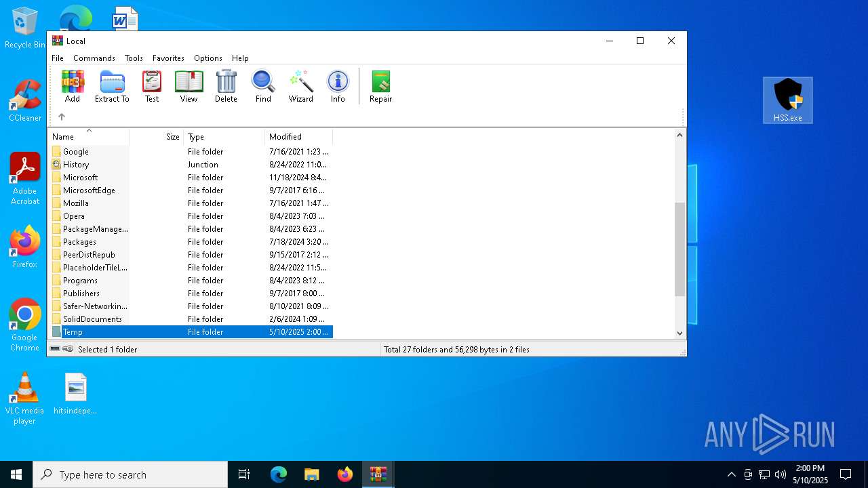Click the file list scroll down arrow
This screenshot has width=868, height=488.
(680, 333)
